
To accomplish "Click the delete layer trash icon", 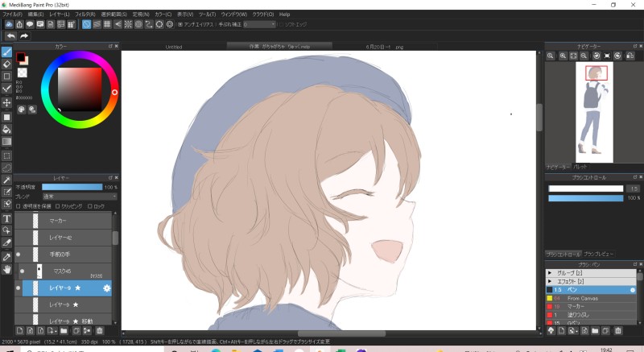I will coord(99,330).
